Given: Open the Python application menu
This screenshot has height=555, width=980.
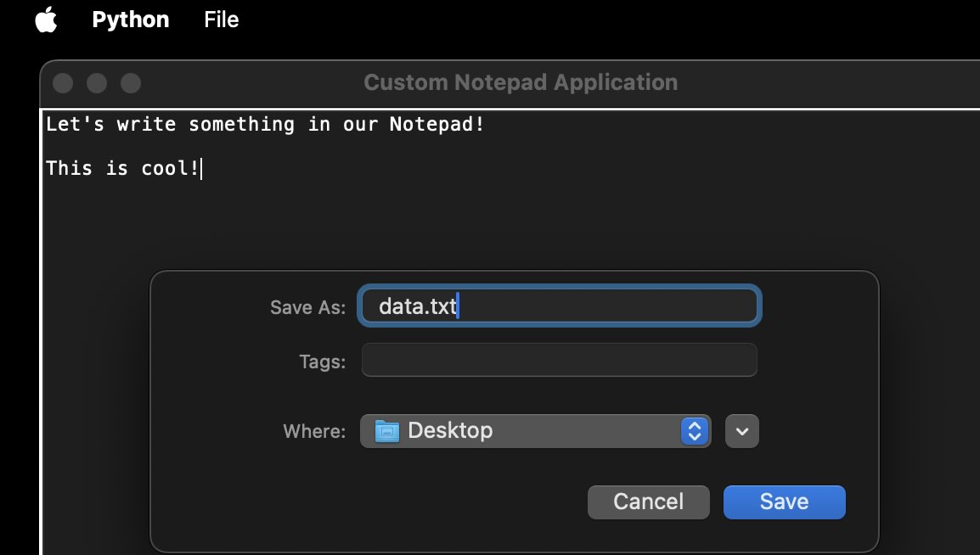Looking at the screenshot, I should (x=130, y=20).
